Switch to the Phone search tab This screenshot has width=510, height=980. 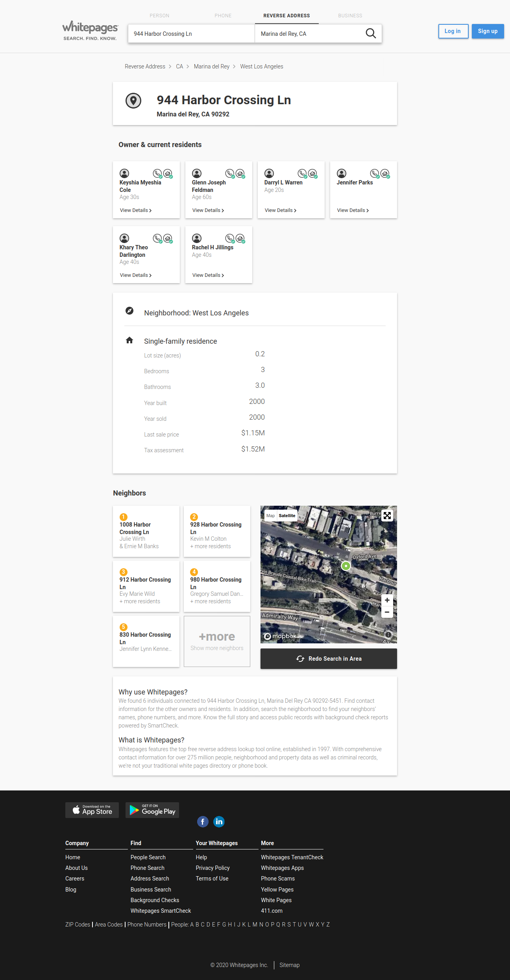pyautogui.click(x=223, y=16)
